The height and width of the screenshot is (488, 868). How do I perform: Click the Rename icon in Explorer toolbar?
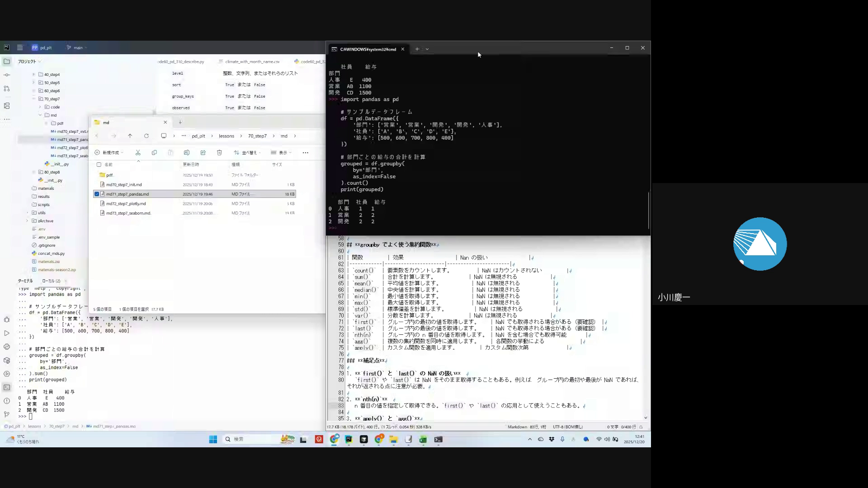click(x=187, y=153)
